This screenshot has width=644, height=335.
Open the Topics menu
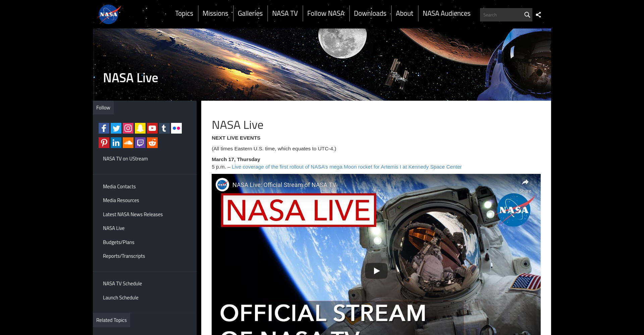click(x=184, y=13)
